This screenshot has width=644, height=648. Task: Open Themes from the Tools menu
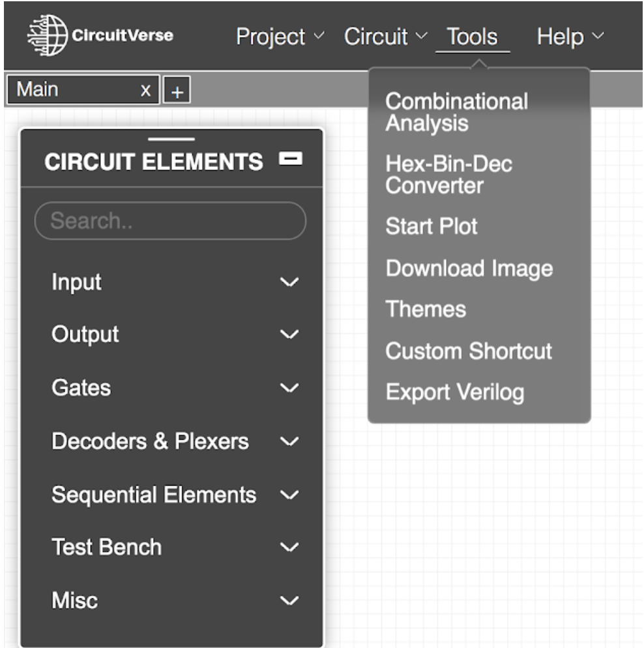[x=426, y=309]
